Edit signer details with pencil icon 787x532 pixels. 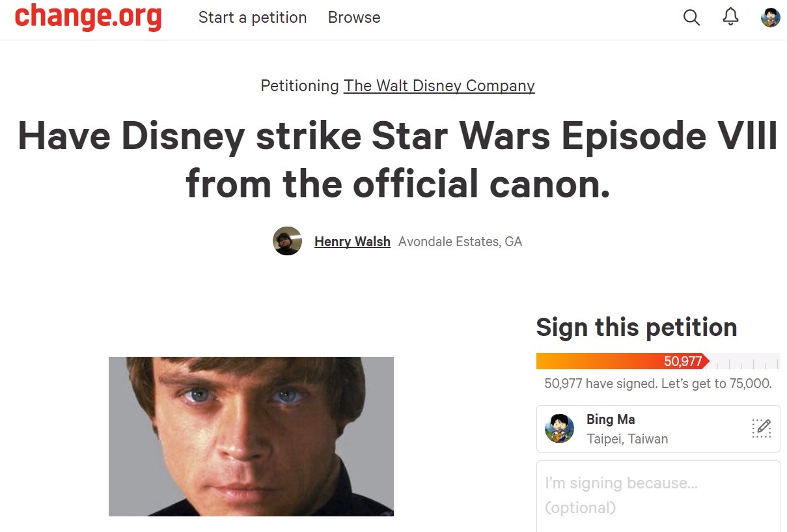(x=761, y=428)
